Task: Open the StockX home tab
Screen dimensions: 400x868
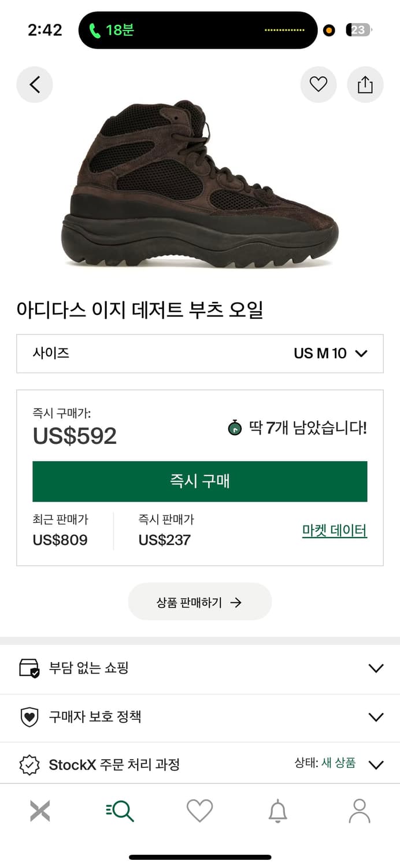Action: click(x=40, y=811)
